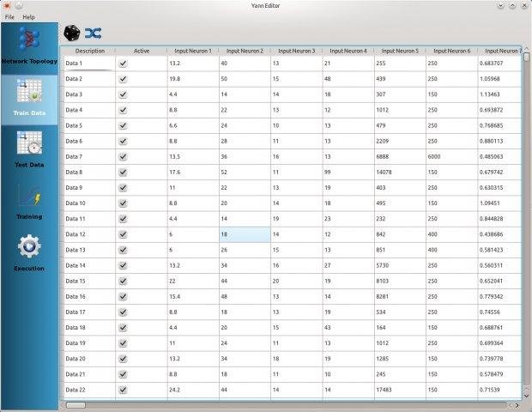
Task: Click the blue shuffle arrows icon
Action: coord(93,33)
